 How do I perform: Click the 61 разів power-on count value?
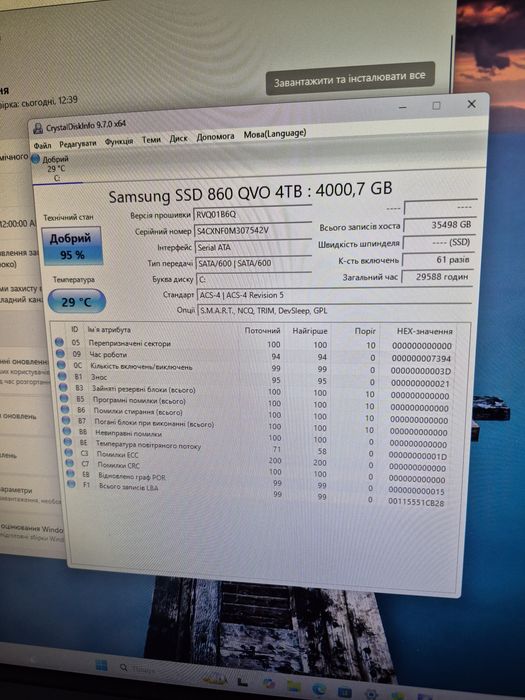(x=438, y=259)
